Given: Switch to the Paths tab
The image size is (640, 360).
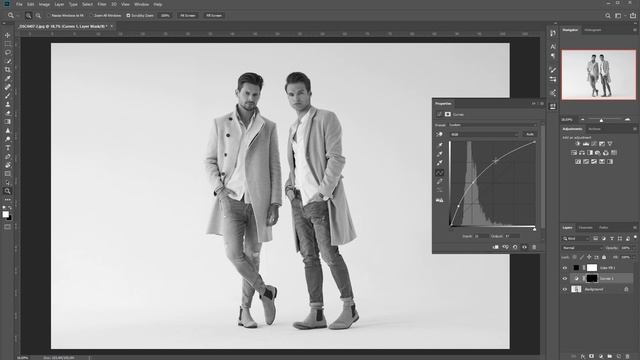Looking at the screenshot, I should click(604, 227).
